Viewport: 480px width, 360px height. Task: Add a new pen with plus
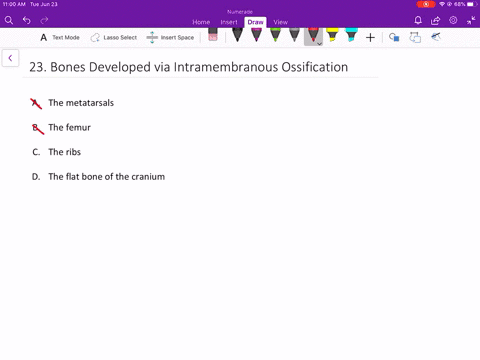[x=370, y=37]
